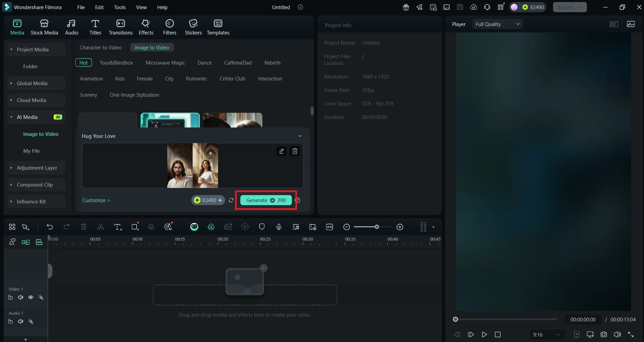
Task: Select the Character to Video tab
Action: click(100, 47)
